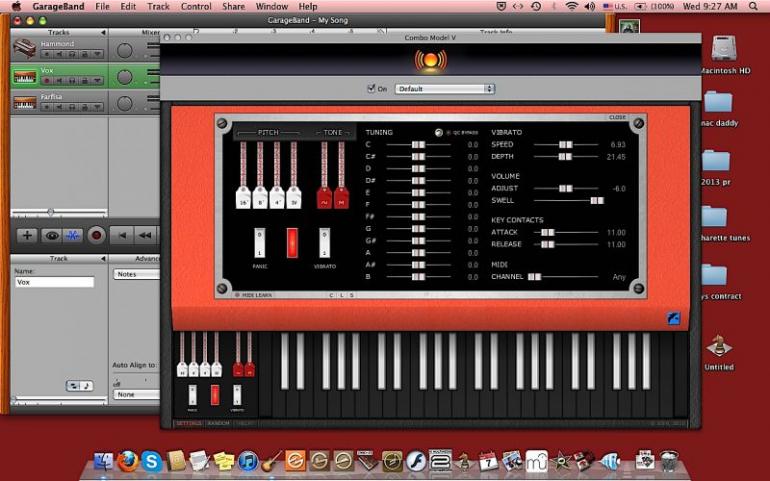Open the Control menu
Screen dimensions: 770x481
[x=196, y=6]
